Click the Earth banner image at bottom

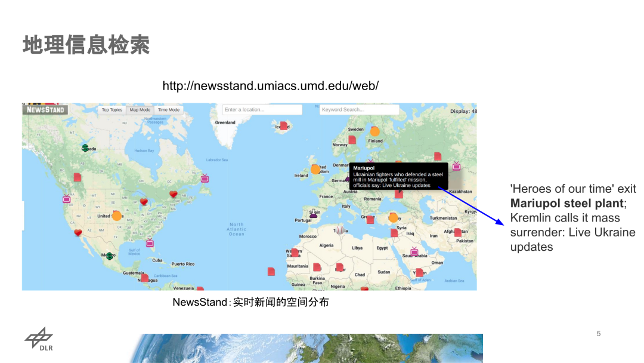click(x=306, y=348)
